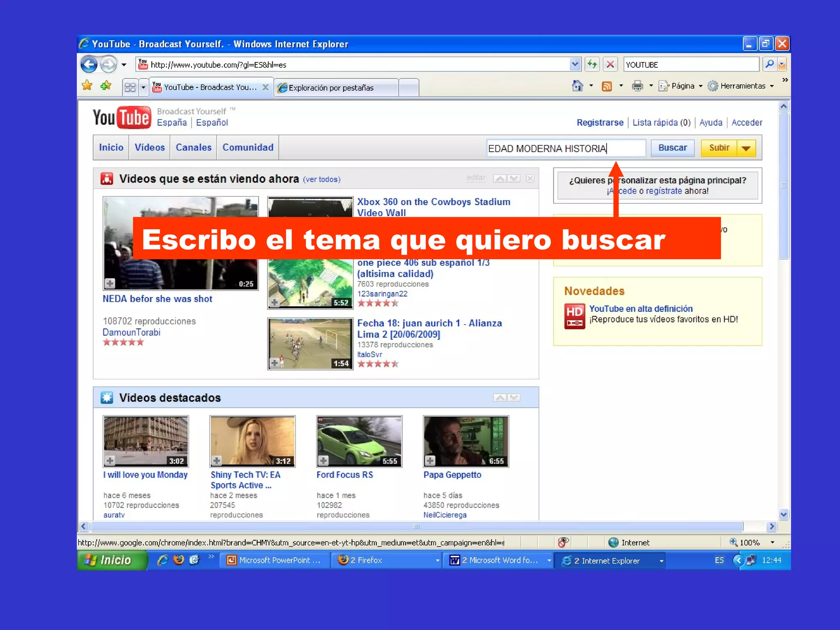Image resolution: width=840 pixels, height=630 pixels.
Task: Click the Add to Favorites icon
Action: tap(106, 86)
